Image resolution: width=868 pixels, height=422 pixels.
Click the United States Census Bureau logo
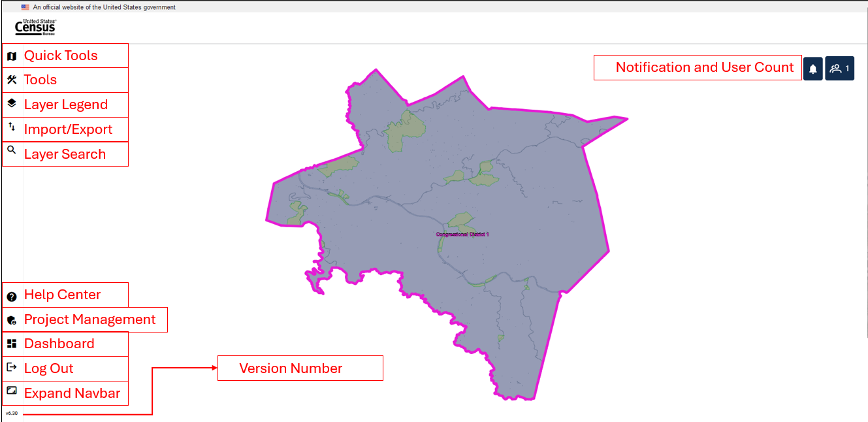[x=35, y=27]
